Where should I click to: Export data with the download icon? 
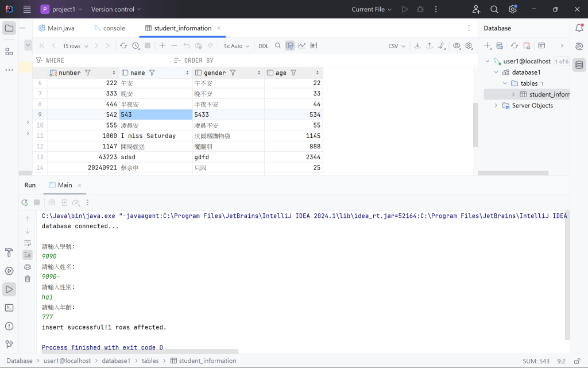[x=417, y=45]
